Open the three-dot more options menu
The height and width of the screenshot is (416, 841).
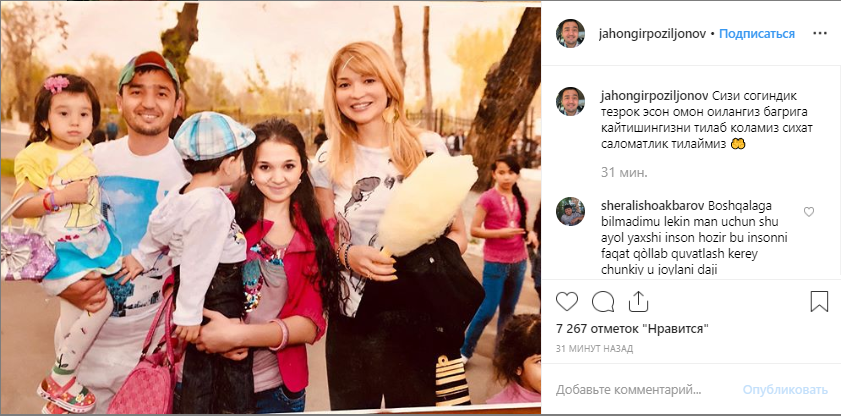pyautogui.click(x=820, y=33)
